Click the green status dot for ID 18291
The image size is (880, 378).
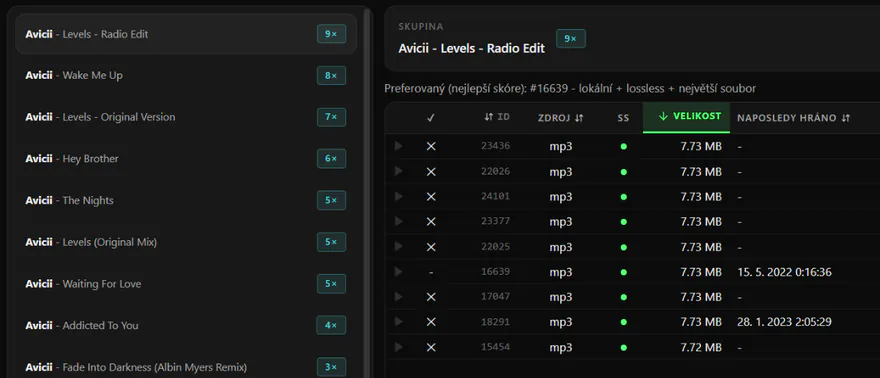click(x=623, y=322)
